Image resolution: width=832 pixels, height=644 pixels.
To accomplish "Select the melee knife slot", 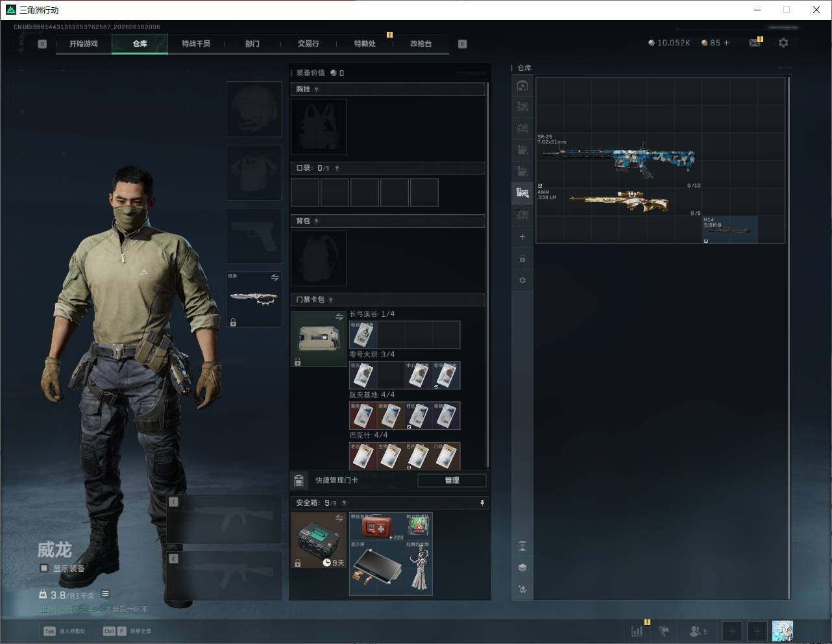I will pyautogui.click(x=254, y=299).
